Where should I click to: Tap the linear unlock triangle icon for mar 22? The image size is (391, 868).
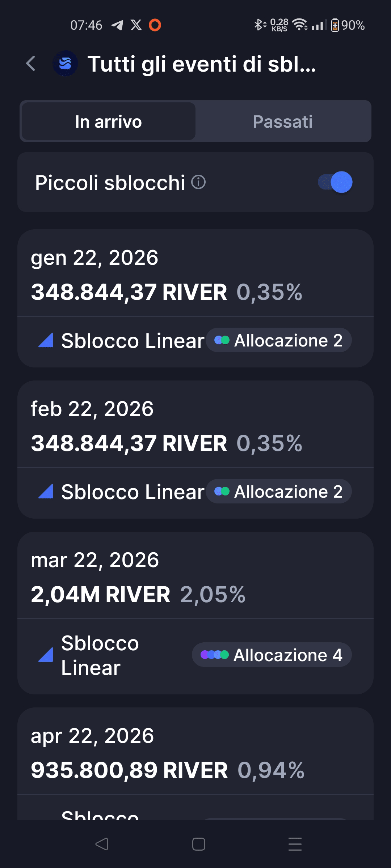click(46, 655)
